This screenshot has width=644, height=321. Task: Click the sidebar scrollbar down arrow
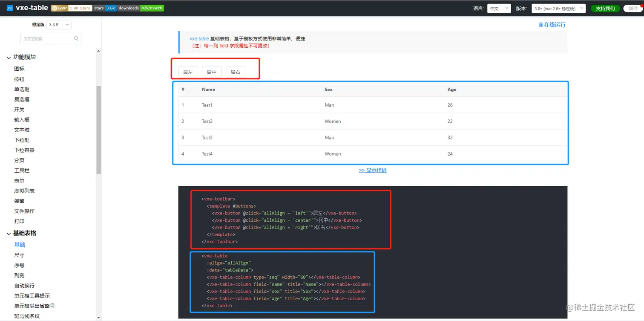coord(99,318)
